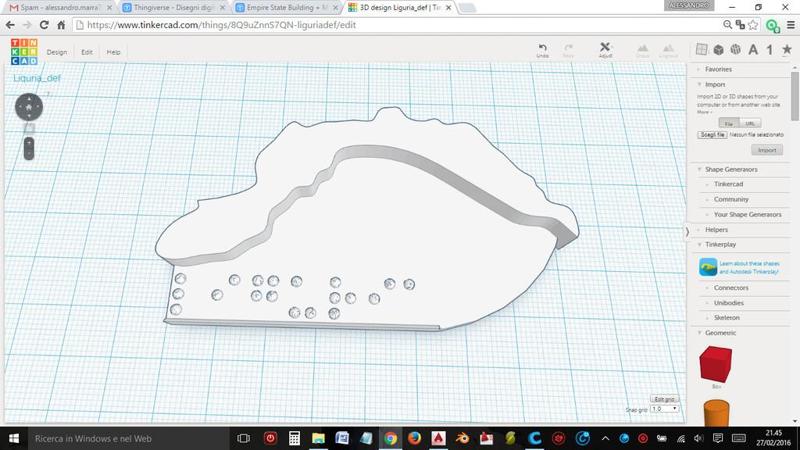Open the Design menu
Image resolution: width=800 pixels, height=450 pixels.
click(x=57, y=52)
